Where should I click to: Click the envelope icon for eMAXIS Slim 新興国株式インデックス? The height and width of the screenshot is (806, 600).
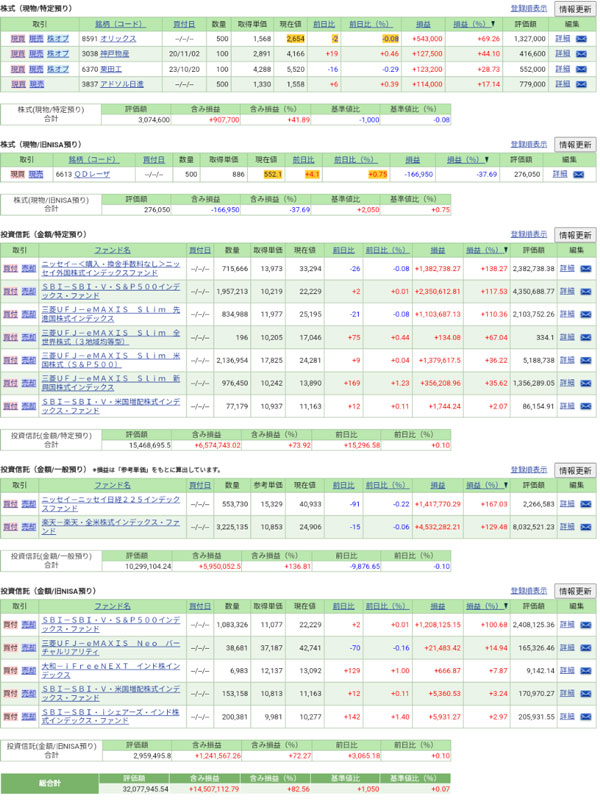(581, 383)
